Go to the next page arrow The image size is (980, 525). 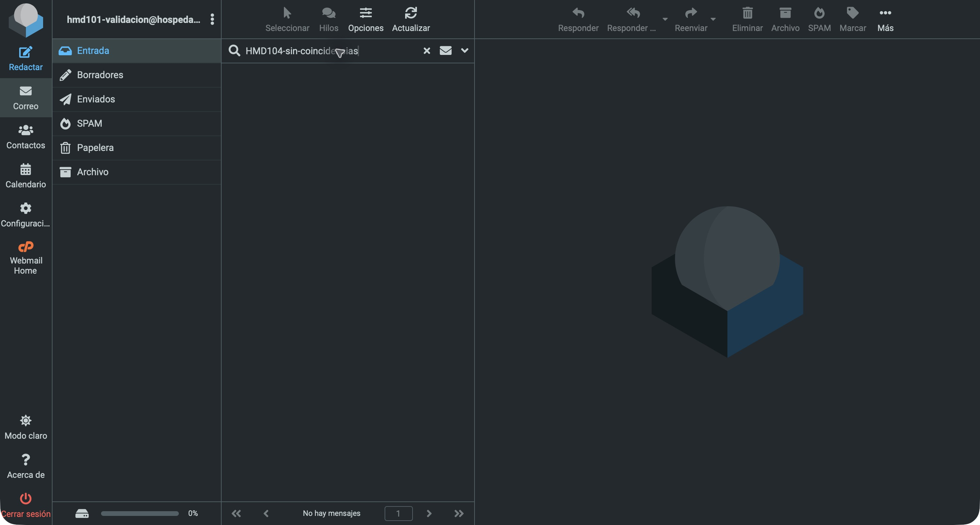(429, 513)
